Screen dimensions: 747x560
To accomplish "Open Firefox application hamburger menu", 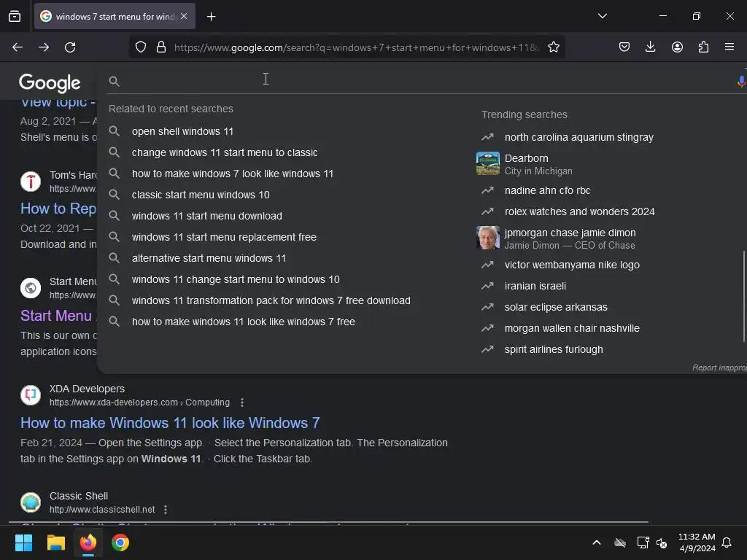I will [x=729, y=47].
